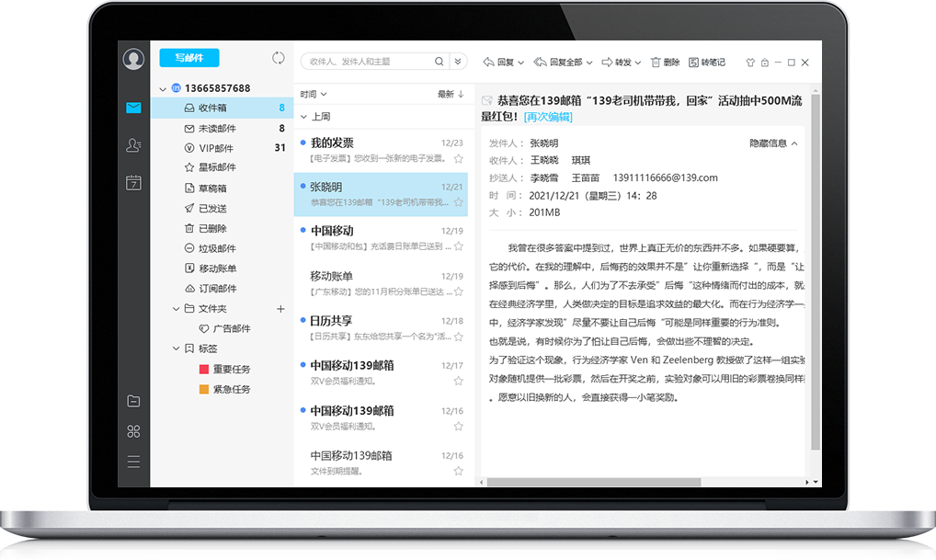Open the compose mail 写邮件 button

point(188,58)
